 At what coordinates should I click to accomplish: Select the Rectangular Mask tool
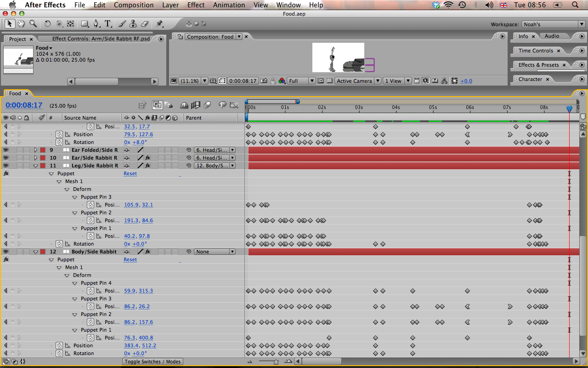click(x=85, y=23)
